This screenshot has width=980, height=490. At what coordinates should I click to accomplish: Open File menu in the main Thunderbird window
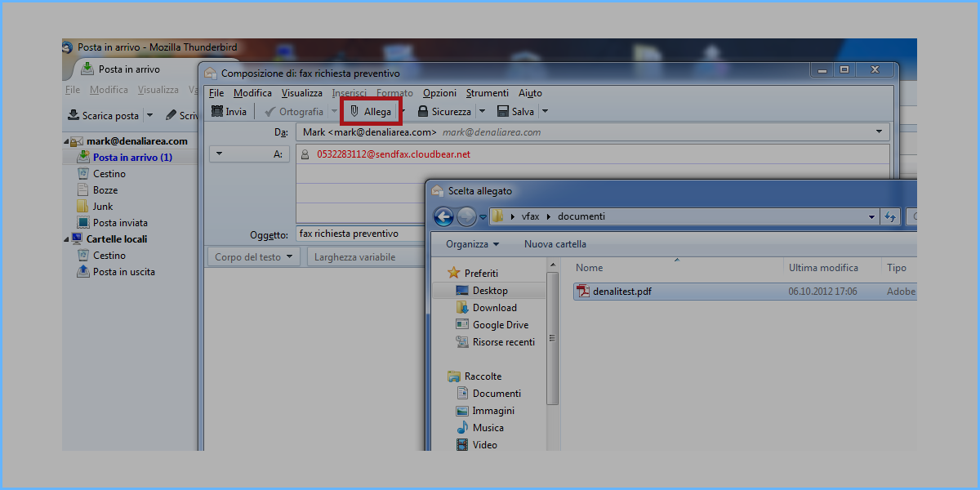tap(73, 90)
